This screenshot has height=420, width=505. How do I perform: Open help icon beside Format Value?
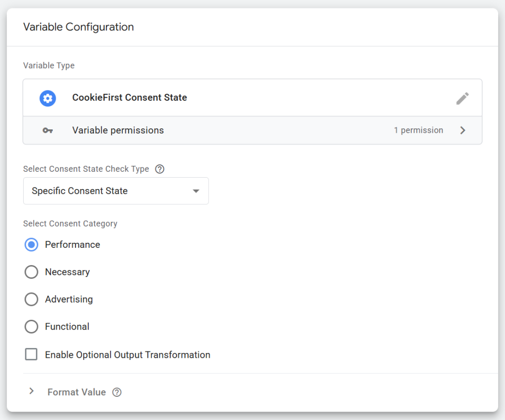tap(117, 392)
